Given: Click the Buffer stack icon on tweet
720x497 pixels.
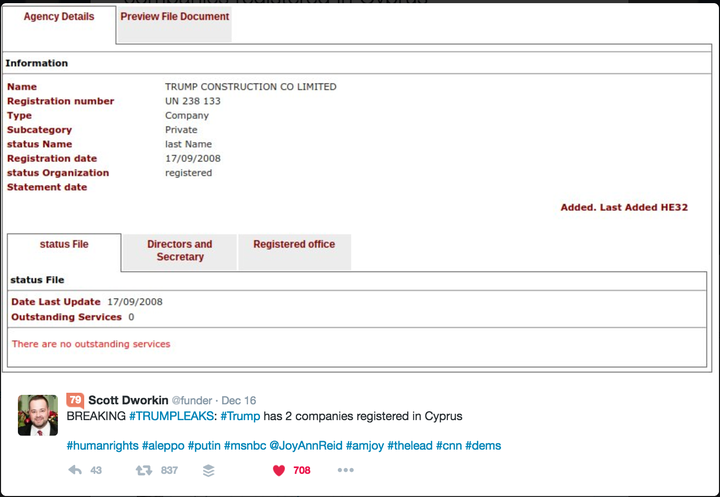Looking at the screenshot, I should (208, 470).
